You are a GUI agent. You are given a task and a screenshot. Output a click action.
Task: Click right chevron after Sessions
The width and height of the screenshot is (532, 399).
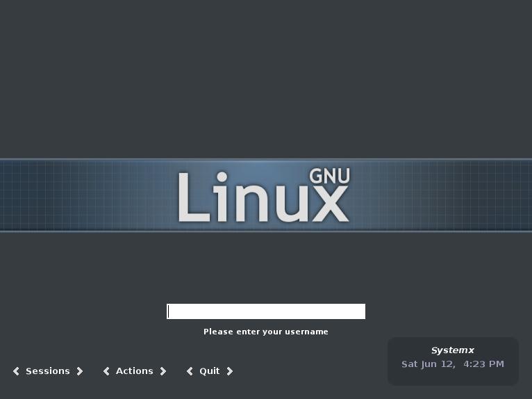[x=80, y=371]
